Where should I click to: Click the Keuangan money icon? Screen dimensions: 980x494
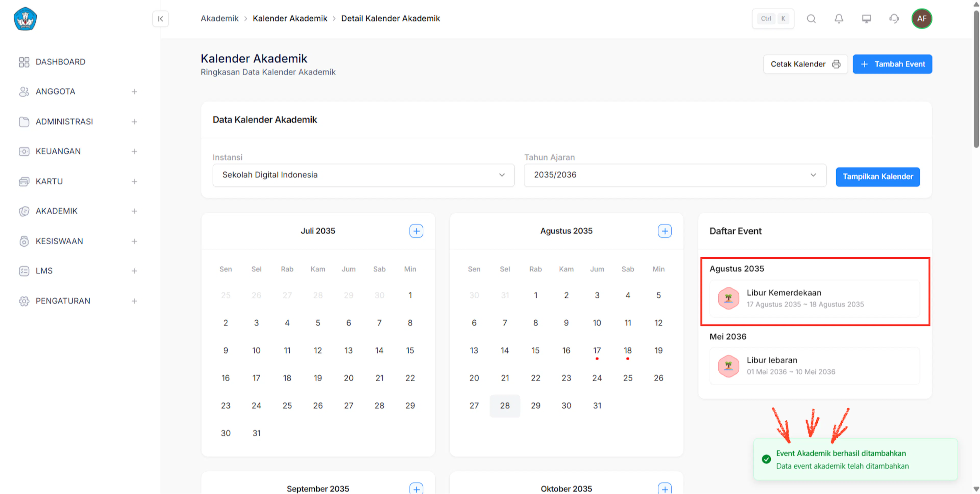tap(24, 151)
